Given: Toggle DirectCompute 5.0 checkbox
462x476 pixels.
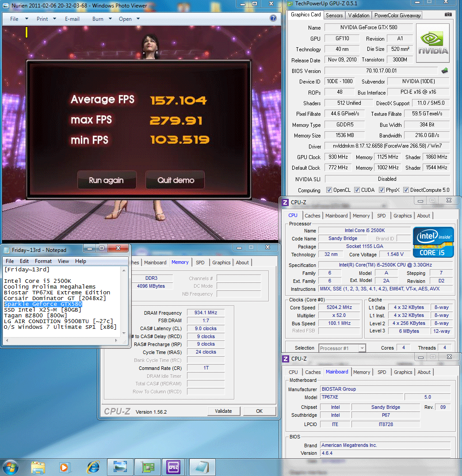Looking at the screenshot, I should [x=406, y=190].
